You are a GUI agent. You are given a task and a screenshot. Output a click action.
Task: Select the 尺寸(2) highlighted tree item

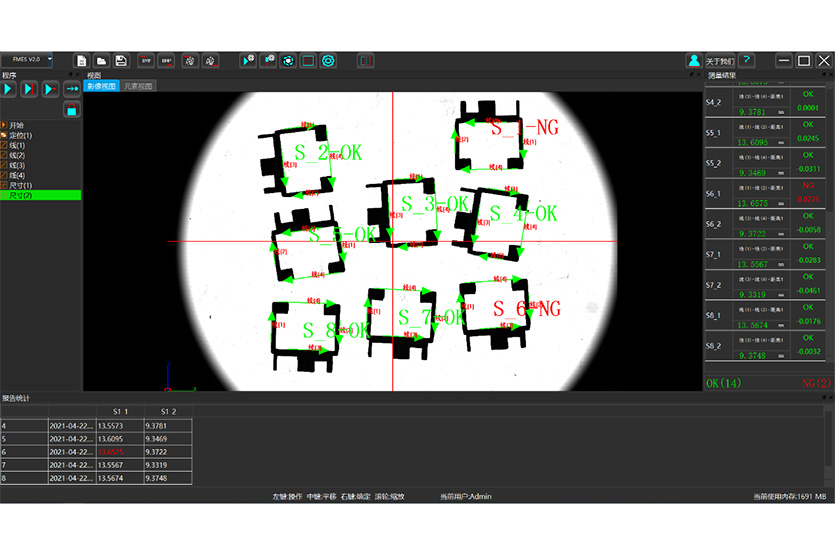20,195
